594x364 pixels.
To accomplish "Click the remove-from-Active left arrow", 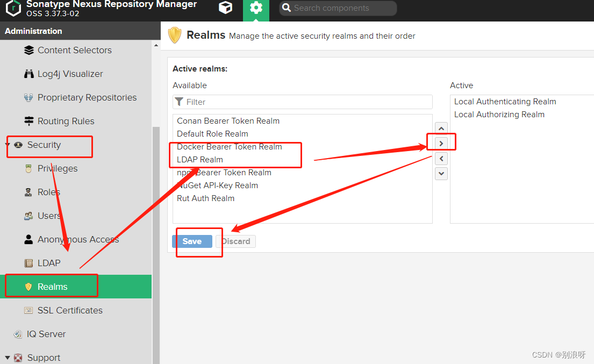I will coord(441,159).
